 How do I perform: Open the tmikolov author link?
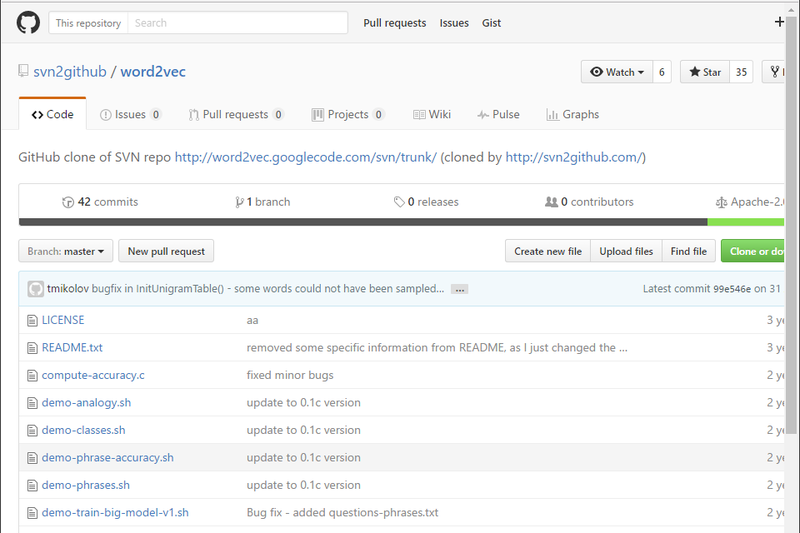68,289
